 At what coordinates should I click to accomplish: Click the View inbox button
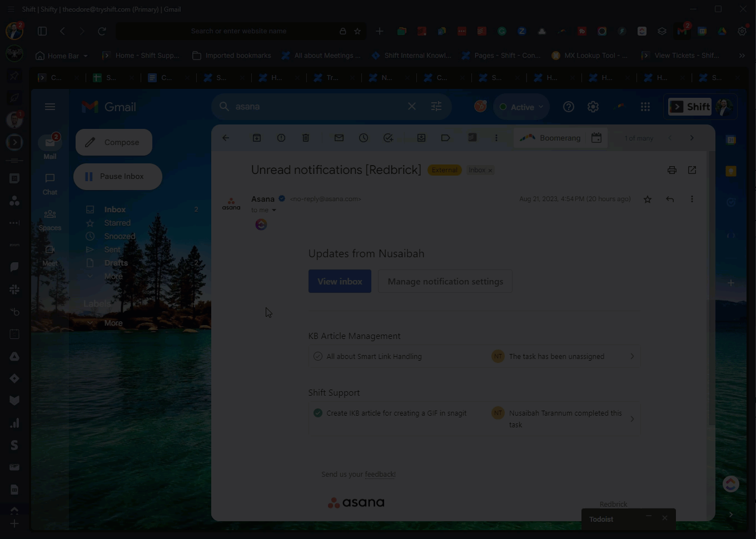(x=340, y=282)
